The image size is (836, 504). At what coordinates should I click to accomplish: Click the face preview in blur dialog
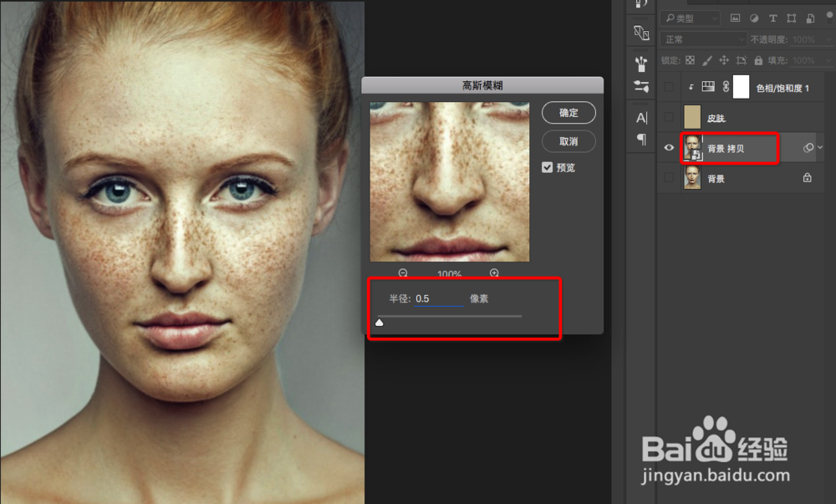pos(450,181)
